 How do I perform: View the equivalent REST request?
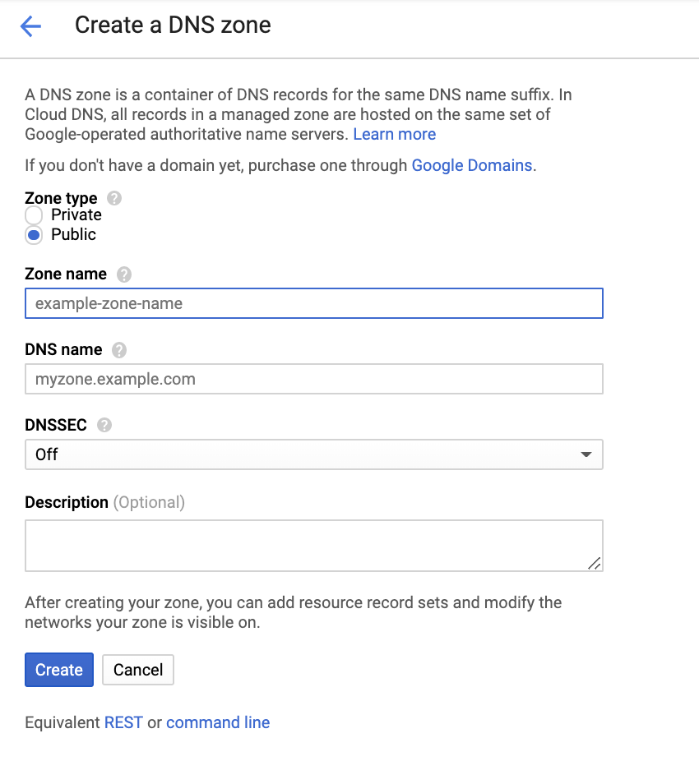pos(123,722)
